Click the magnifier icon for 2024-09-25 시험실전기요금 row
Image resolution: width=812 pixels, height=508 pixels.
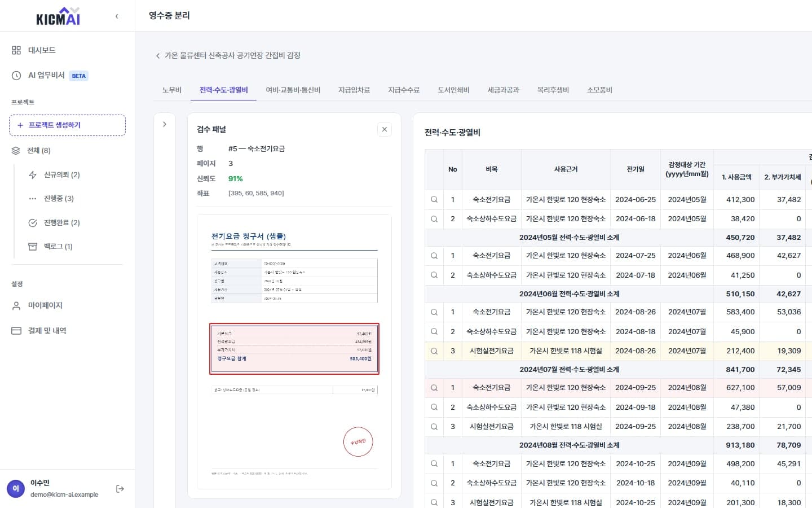pyautogui.click(x=434, y=427)
